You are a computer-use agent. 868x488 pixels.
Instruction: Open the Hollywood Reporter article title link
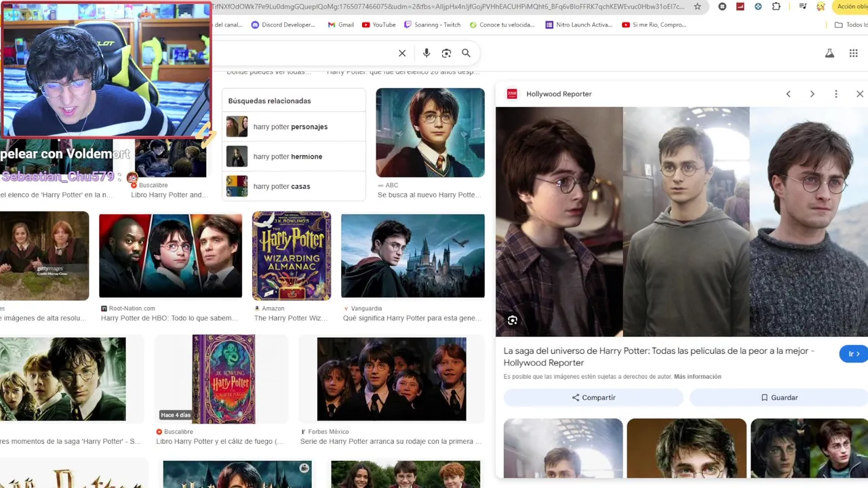[658, 357]
